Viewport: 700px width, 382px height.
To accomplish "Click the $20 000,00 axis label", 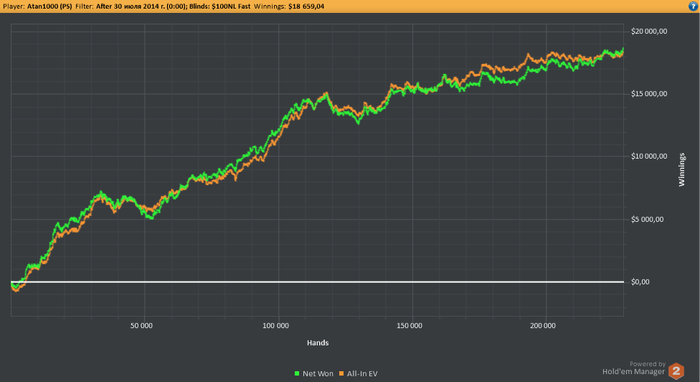I will [x=649, y=31].
